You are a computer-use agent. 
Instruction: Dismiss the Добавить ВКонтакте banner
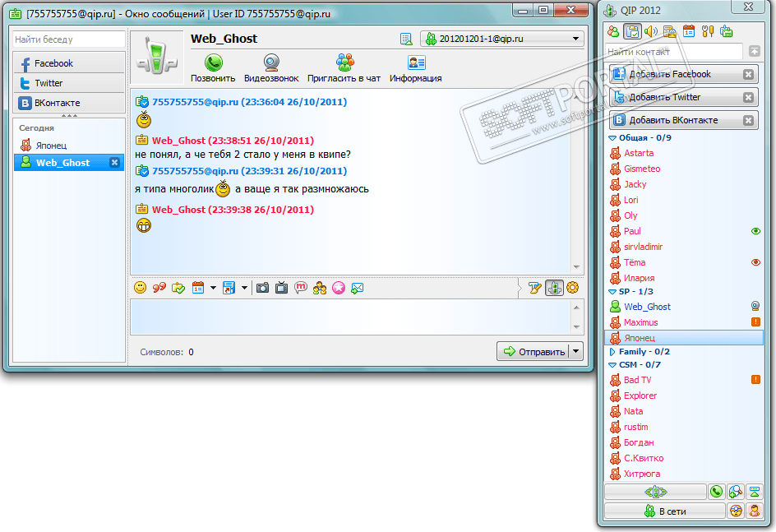pyautogui.click(x=748, y=120)
